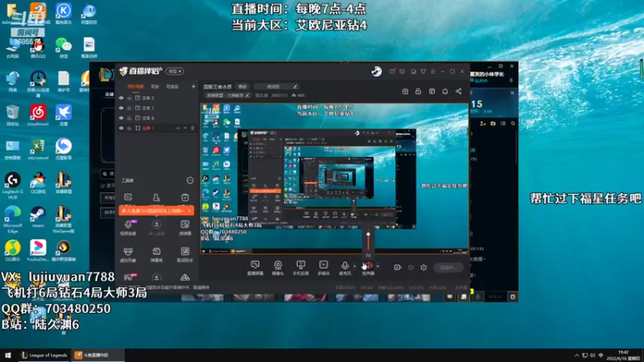Viewport: 644px width, 362px height.
Task: Open the 弹幕秀 calendar-like tool
Action: click(x=156, y=254)
